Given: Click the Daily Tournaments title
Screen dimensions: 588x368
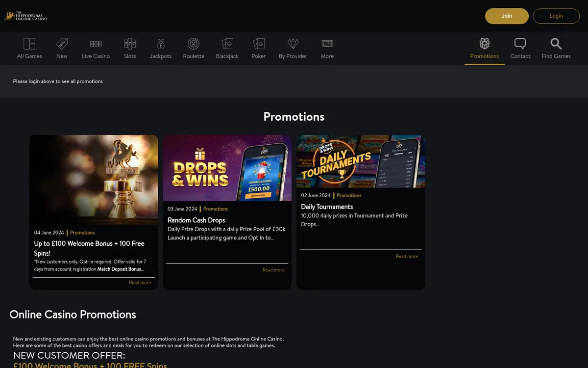Looking at the screenshot, I should [327, 207].
